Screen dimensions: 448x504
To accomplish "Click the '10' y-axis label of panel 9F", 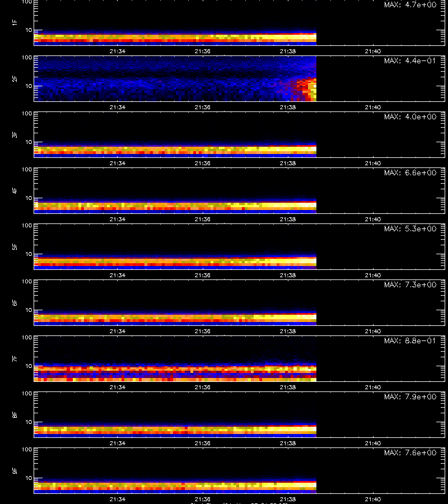I will tap(29, 478).
